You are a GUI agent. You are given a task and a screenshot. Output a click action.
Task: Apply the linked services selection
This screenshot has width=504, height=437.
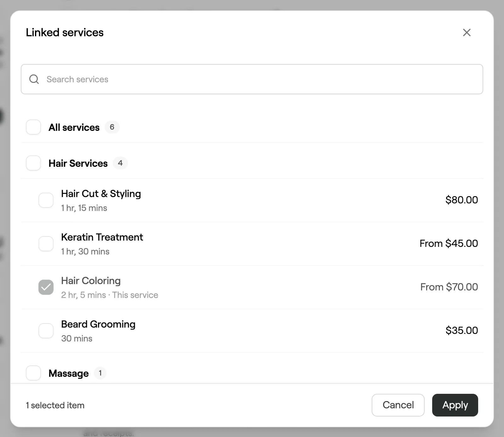click(455, 405)
